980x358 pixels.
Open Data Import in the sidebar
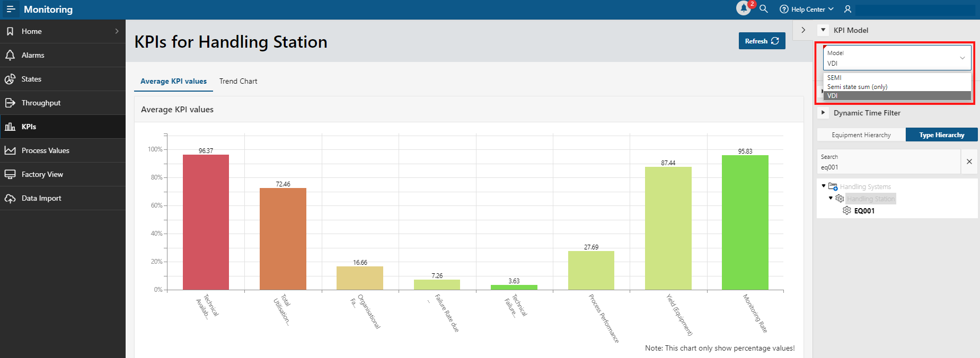pyautogui.click(x=41, y=198)
